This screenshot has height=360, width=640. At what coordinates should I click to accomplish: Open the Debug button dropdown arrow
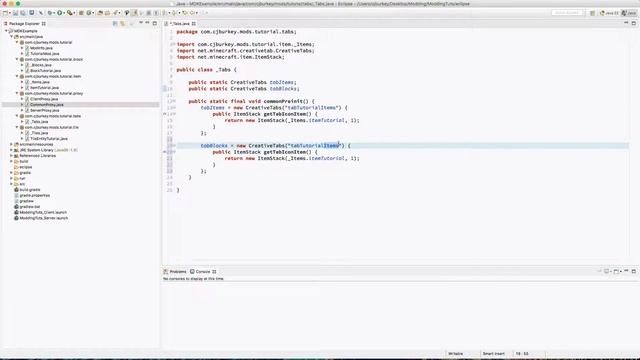[54, 13]
